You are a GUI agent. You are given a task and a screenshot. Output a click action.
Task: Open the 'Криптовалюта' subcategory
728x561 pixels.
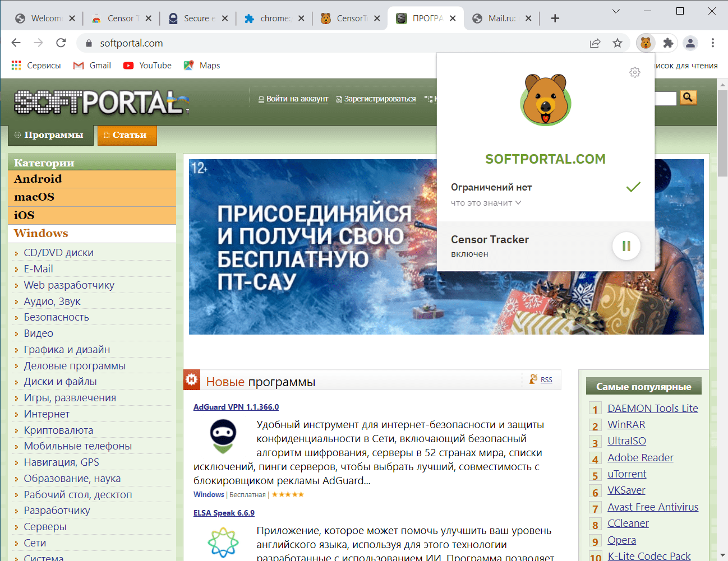tap(58, 430)
